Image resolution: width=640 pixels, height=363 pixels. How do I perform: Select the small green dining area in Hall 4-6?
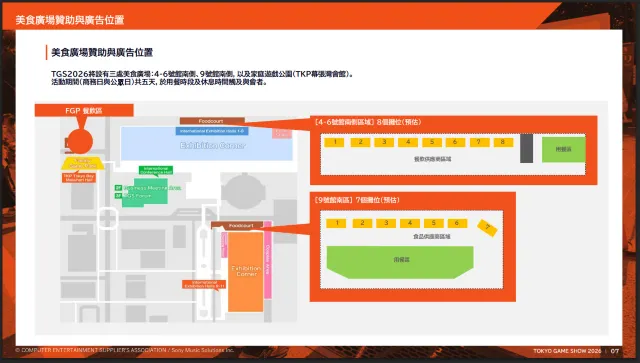564,149
